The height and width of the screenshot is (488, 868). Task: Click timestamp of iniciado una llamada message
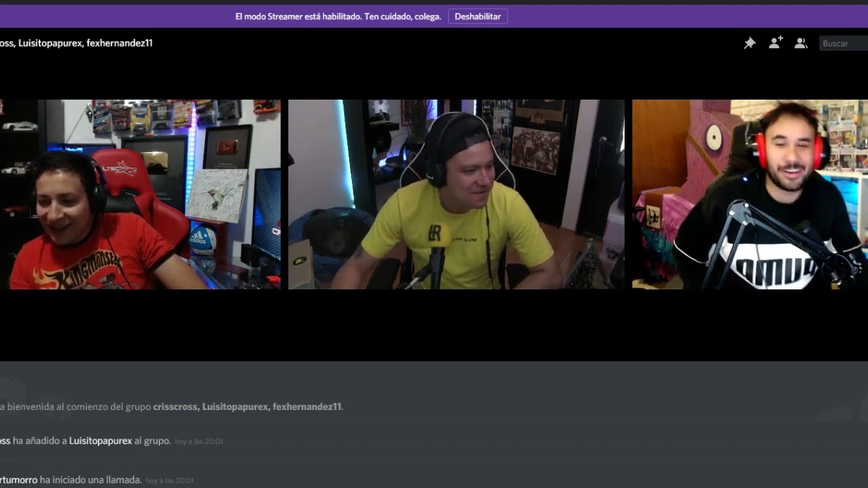(170, 481)
